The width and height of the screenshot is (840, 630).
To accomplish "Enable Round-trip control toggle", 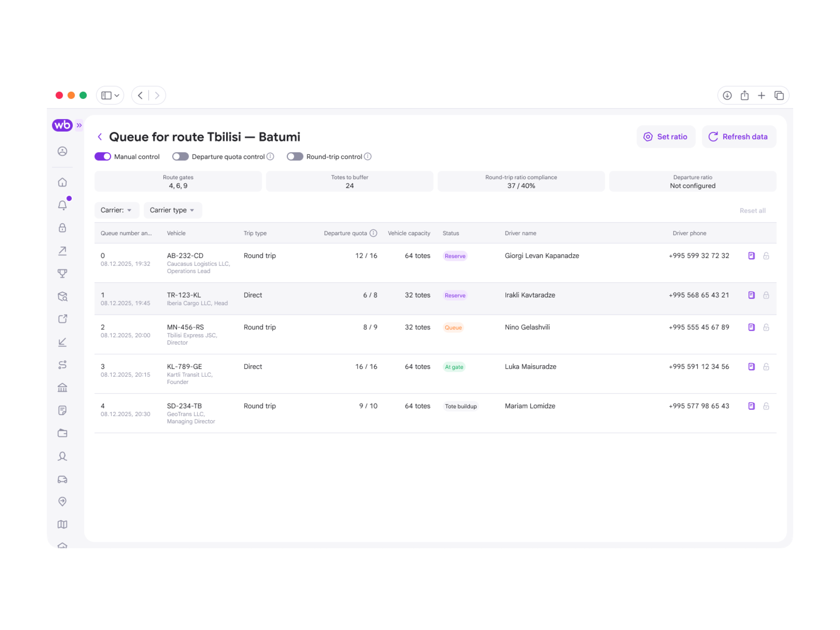I will click(x=295, y=157).
